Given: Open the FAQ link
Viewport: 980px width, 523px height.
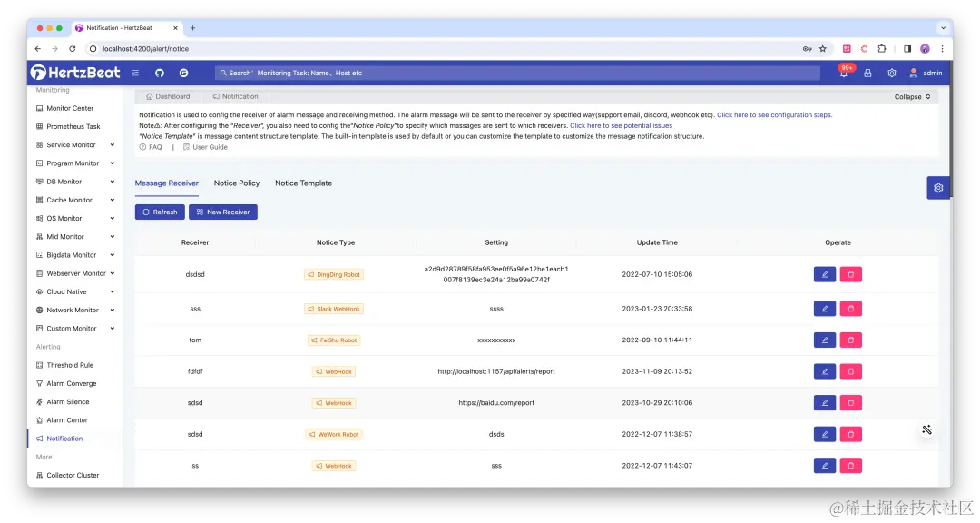Looking at the screenshot, I should tap(151, 147).
